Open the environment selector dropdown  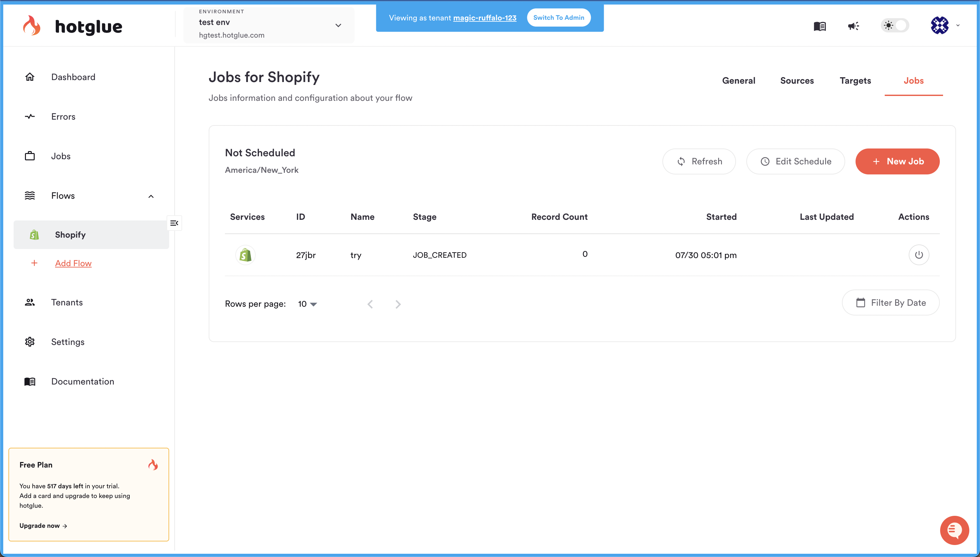click(269, 25)
